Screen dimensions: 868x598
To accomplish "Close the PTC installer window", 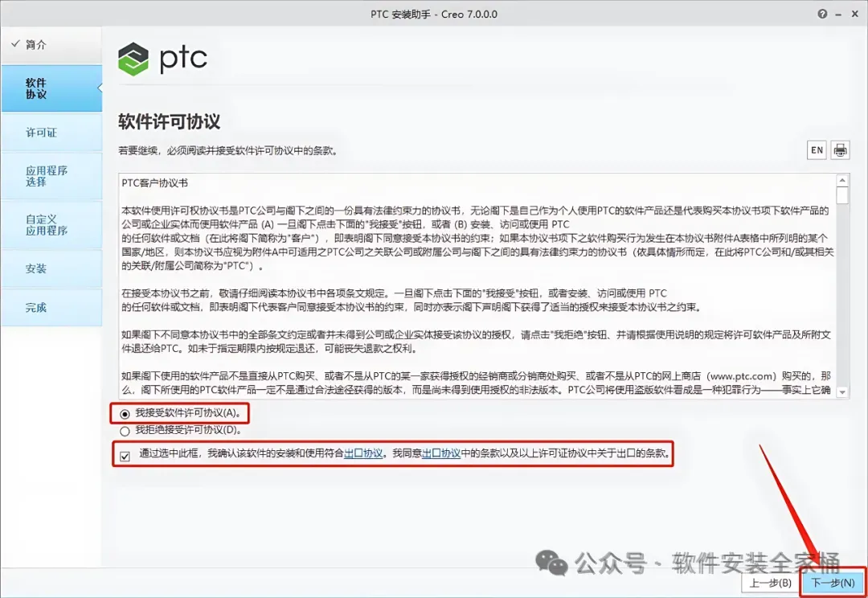I will [854, 14].
